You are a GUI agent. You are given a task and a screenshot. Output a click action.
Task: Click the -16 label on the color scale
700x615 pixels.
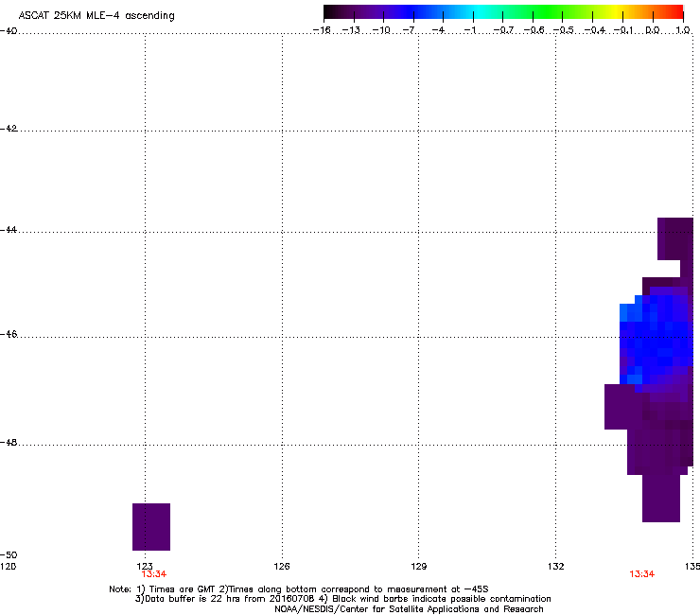tap(322, 30)
